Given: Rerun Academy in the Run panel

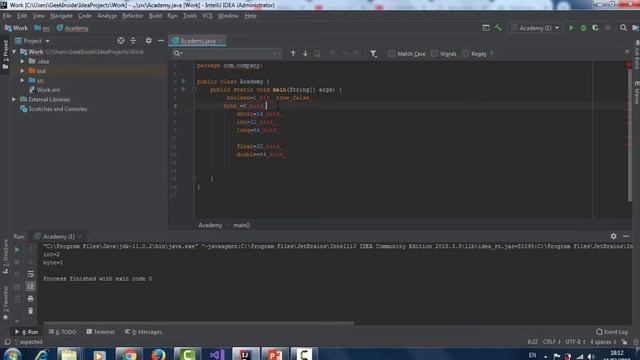Looking at the screenshot, I should pyautogui.click(x=17, y=249).
